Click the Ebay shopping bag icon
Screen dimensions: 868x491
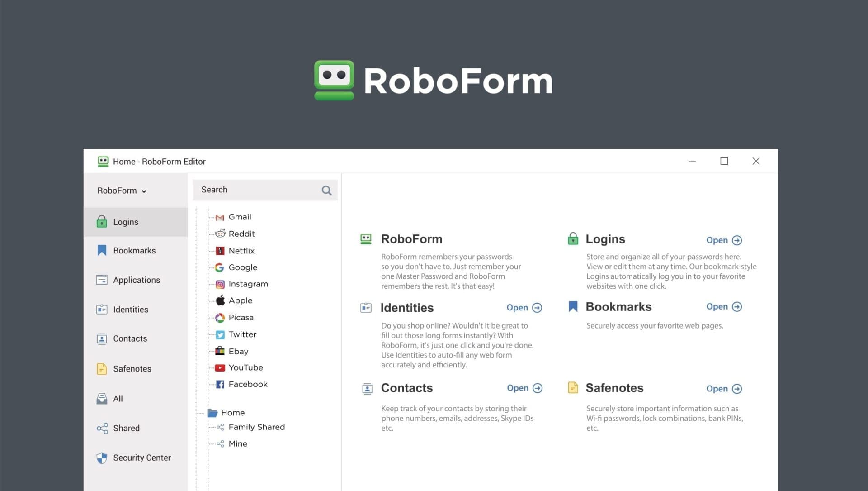point(220,351)
